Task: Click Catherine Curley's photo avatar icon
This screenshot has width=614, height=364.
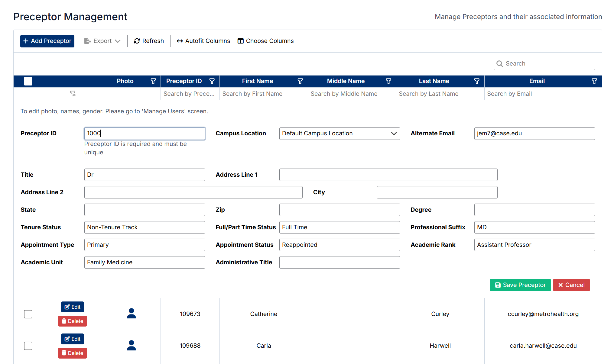Action: [131, 314]
